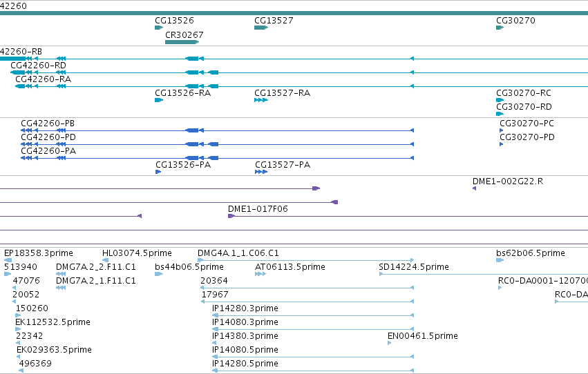Screen dimensions: 588x374
Task: Click the EN00461.5prime arrow glyph
Action: click(390, 344)
